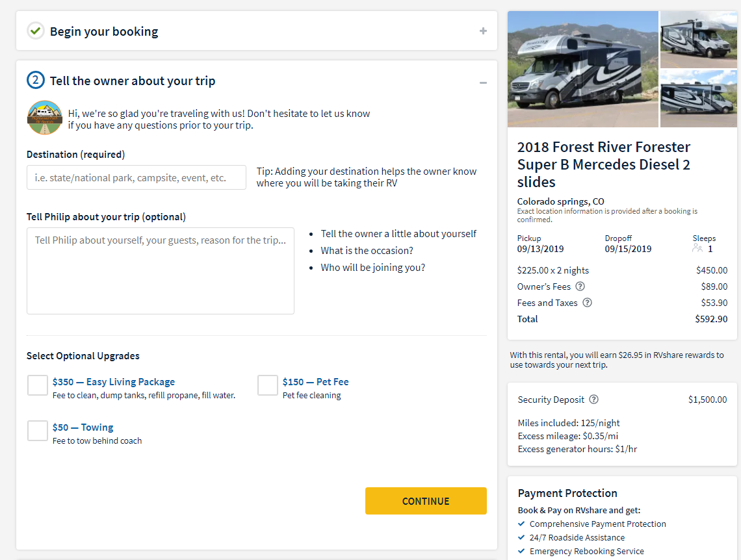Click the Sleeps guests icon

point(697,248)
